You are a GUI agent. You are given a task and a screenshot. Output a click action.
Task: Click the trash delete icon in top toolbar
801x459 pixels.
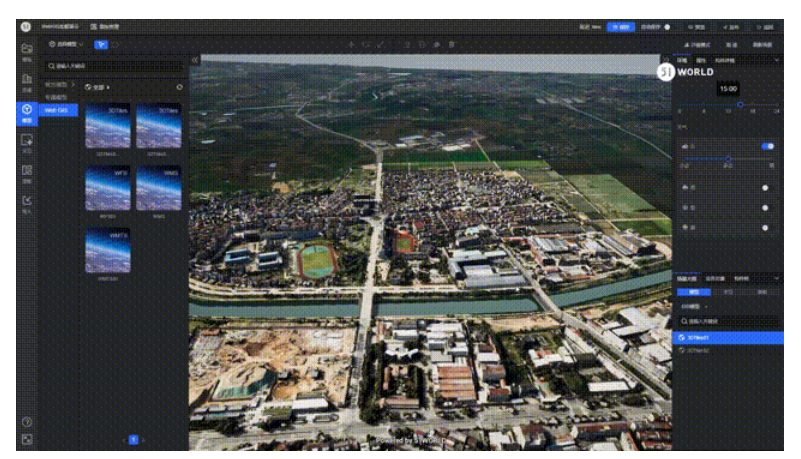pos(451,45)
